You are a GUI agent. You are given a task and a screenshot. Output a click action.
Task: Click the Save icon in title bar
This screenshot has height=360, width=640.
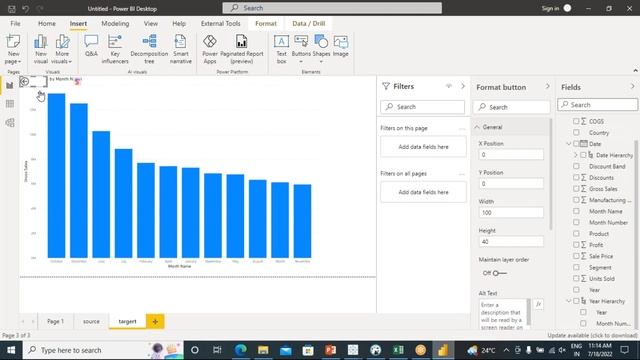click(12, 9)
